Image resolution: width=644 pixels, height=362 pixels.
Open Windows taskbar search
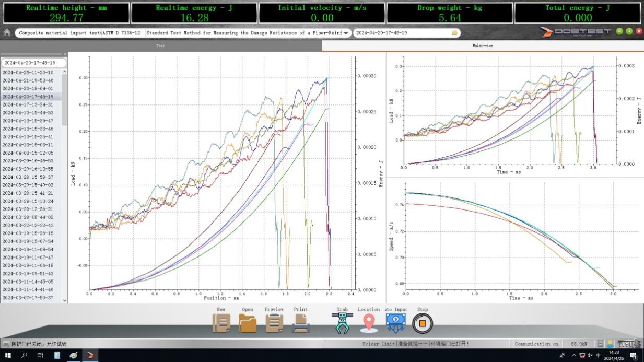[24, 355]
